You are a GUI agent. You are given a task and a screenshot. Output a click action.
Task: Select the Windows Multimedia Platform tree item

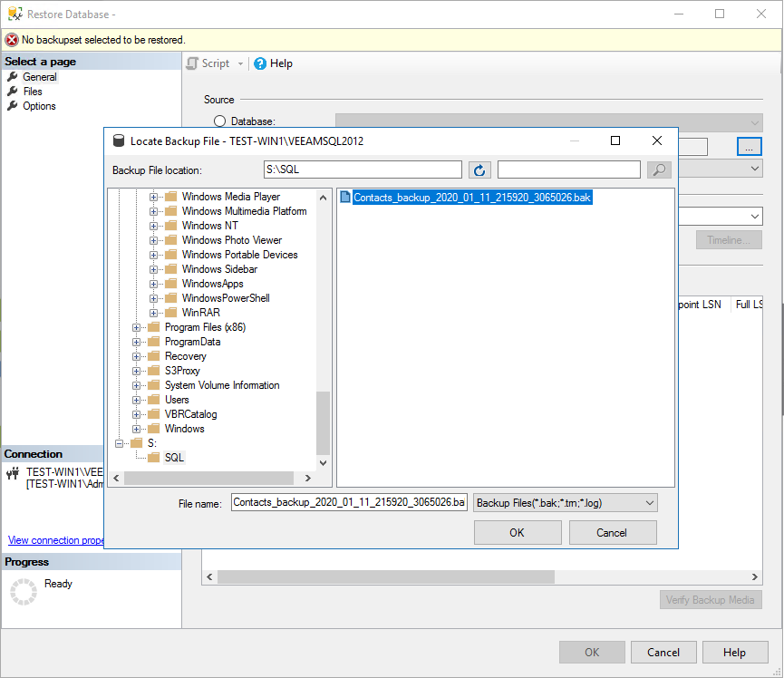point(244,211)
